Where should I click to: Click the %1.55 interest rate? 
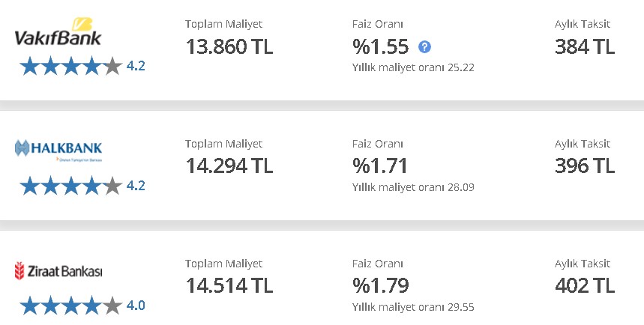[381, 46]
